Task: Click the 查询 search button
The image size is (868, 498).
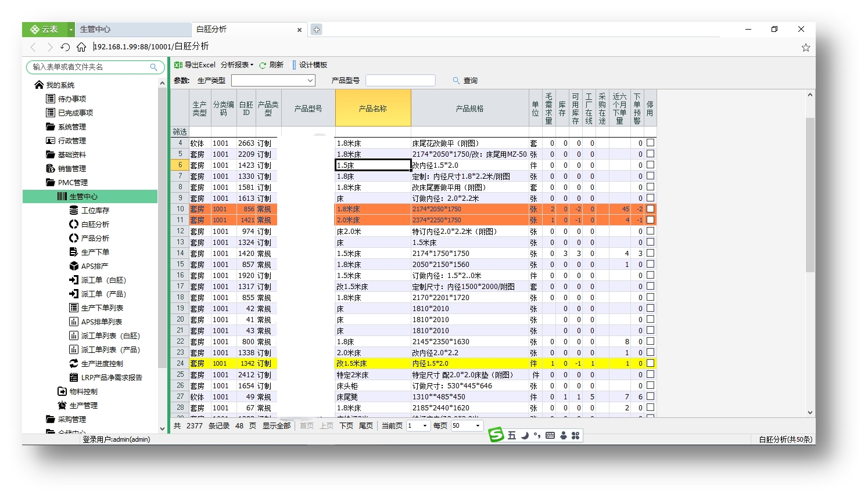Action: click(465, 81)
